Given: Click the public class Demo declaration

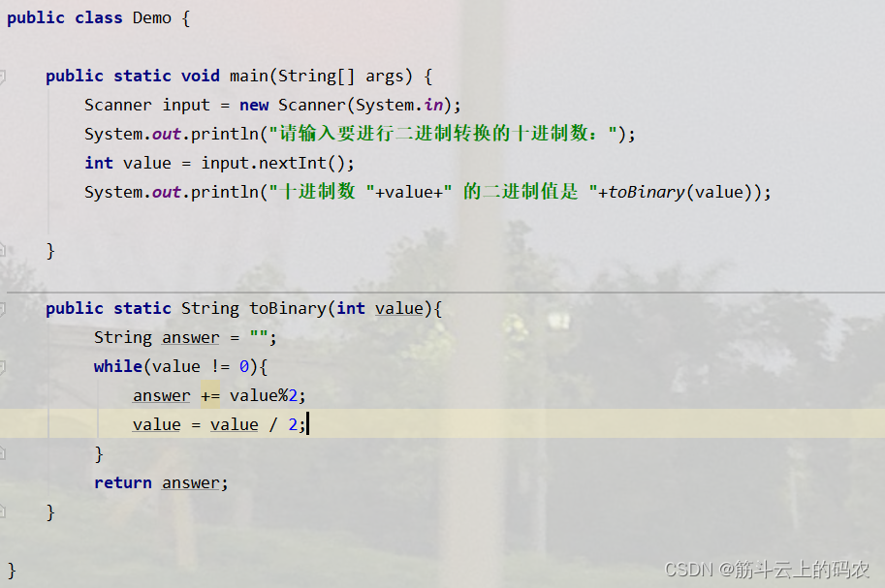Looking at the screenshot, I should click(92, 16).
